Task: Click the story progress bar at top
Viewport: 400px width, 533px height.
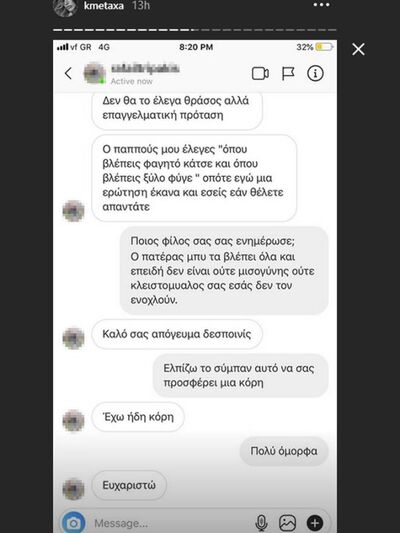Action: click(195, 30)
